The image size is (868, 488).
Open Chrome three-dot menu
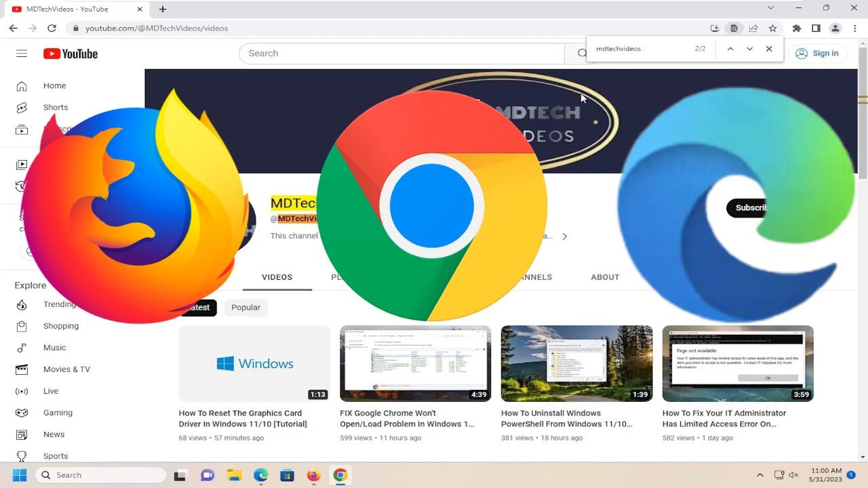[x=854, y=28]
